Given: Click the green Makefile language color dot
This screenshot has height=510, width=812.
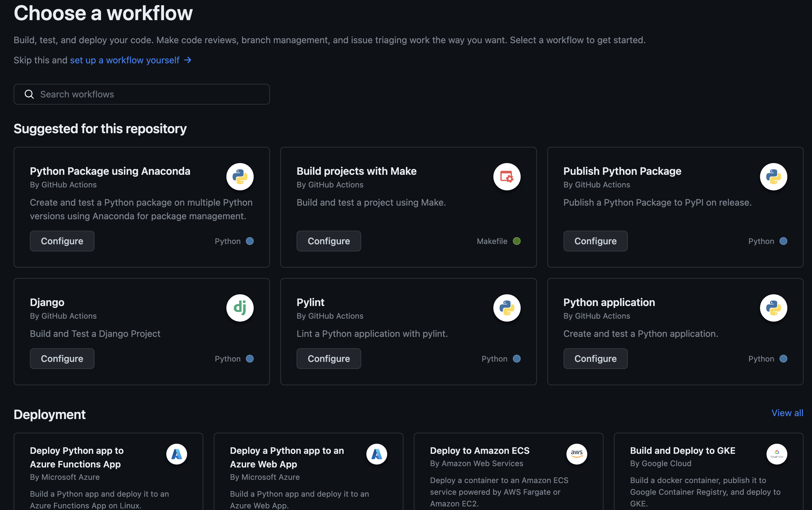Looking at the screenshot, I should pos(516,241).
